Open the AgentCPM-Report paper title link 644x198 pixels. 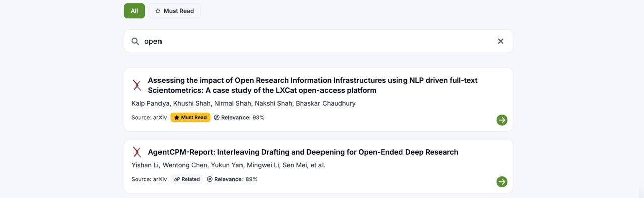pos(303,152)
